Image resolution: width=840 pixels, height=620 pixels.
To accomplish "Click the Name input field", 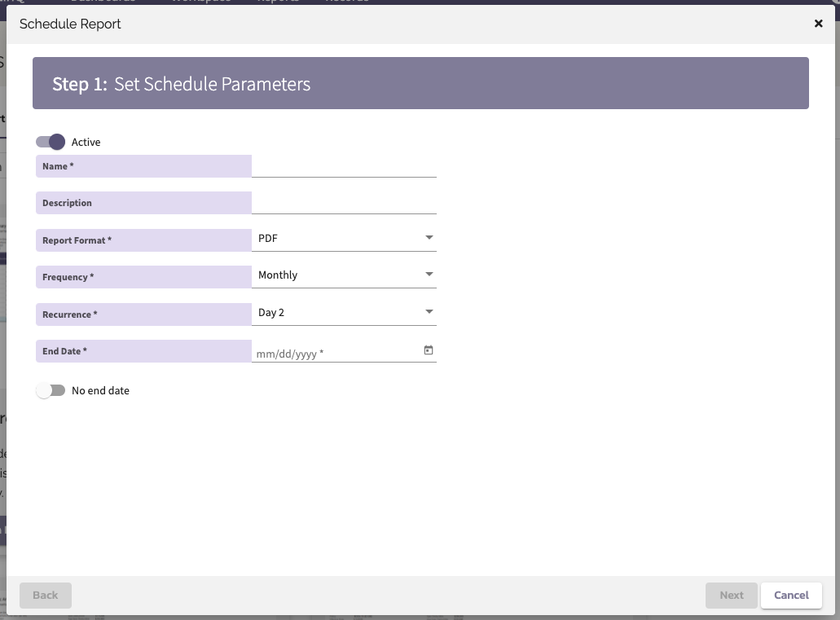I will [342, 166].
